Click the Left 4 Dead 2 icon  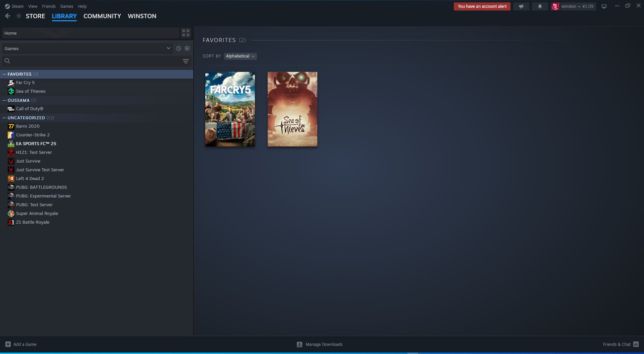pos(11,179)
